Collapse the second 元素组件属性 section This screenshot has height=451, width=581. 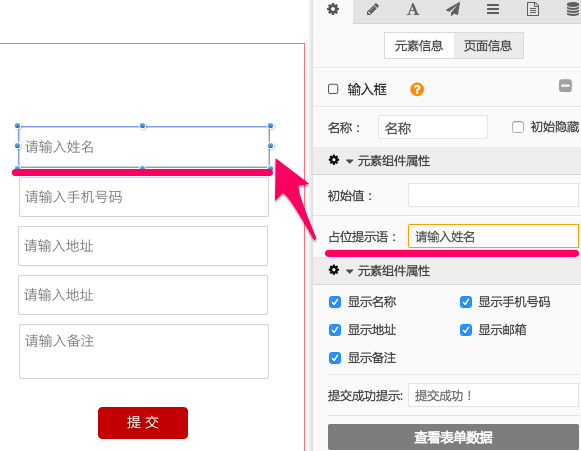click(x=349, y=271)
